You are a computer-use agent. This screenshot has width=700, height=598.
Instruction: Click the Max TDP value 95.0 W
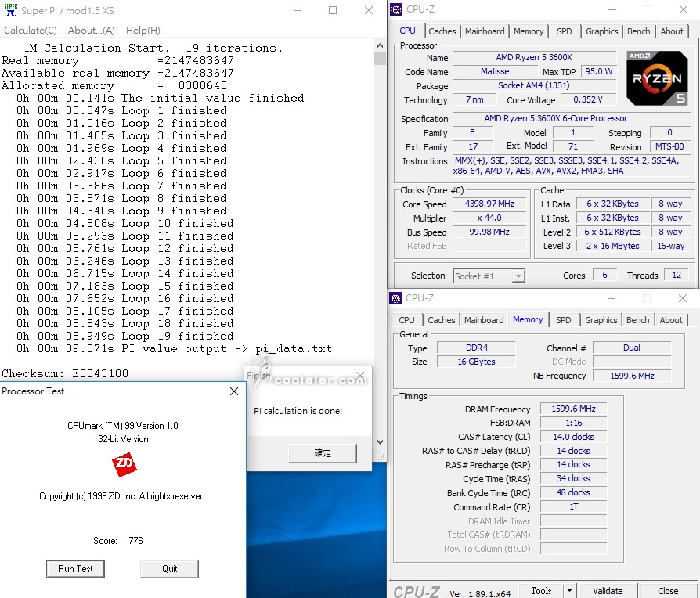tap(598, 71)
